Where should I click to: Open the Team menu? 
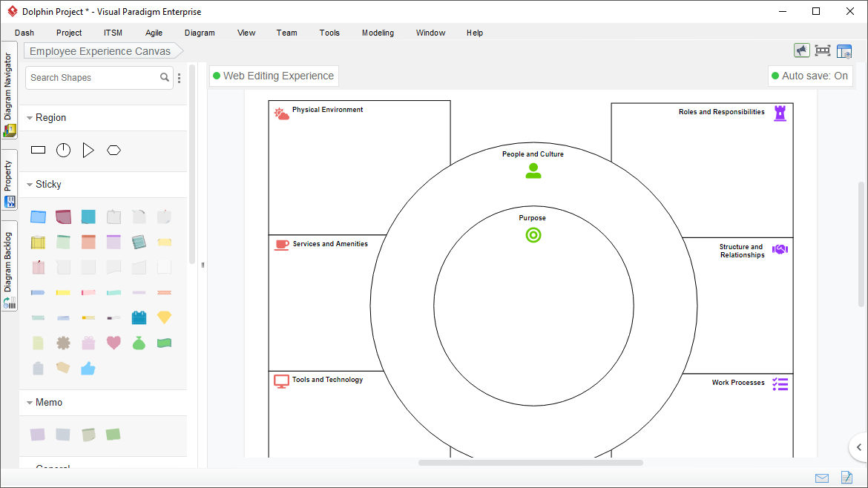point(287,33)
